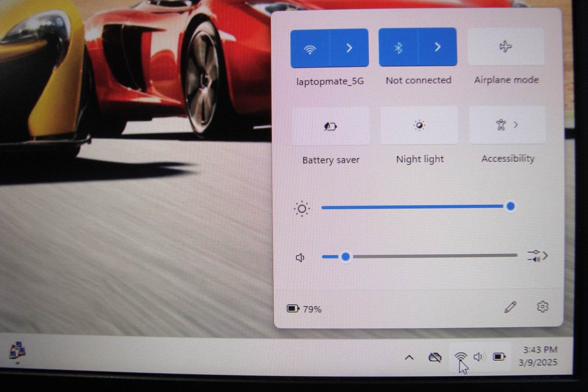Mute the volume speaker icon in panel
This screenshot has width=588, height=392.
[x=300, y=257]
